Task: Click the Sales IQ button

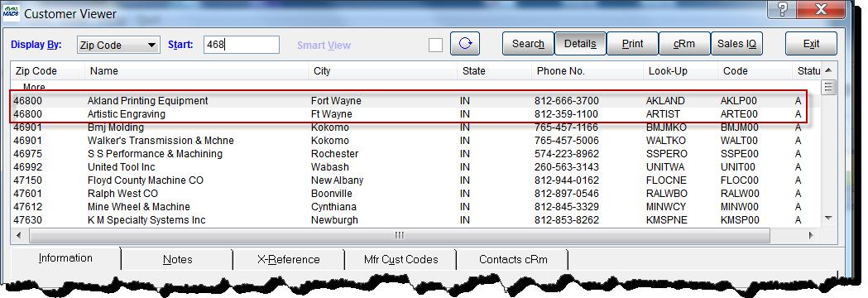Action: tap(736, 44)
